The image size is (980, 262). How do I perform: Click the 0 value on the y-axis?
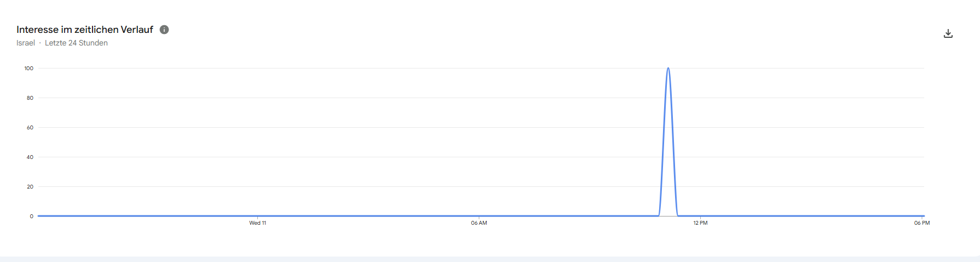[x=32, y=217]
